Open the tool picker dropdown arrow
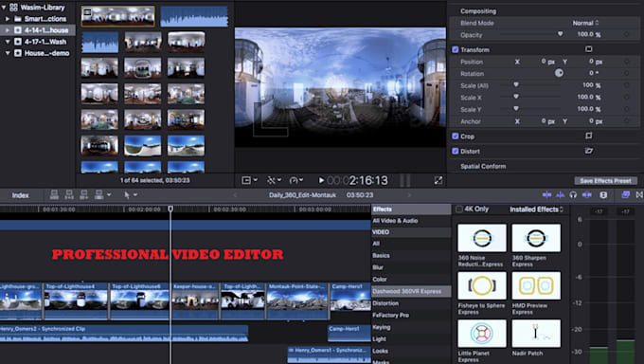Screen dimensions: 644x364 tap(135, 195)
